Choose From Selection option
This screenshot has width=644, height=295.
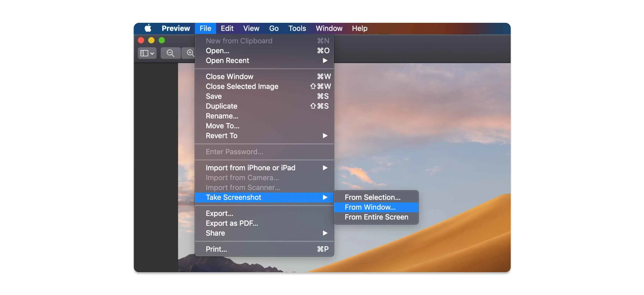(x=373, y=197)
